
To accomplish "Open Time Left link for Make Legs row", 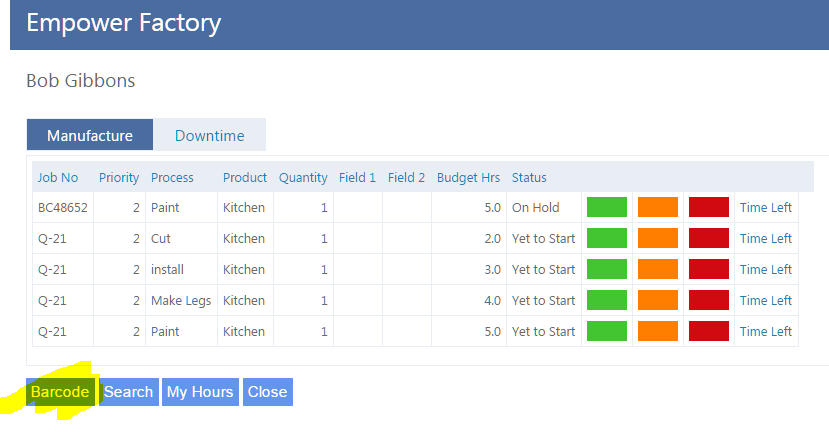I will (765, 301).
